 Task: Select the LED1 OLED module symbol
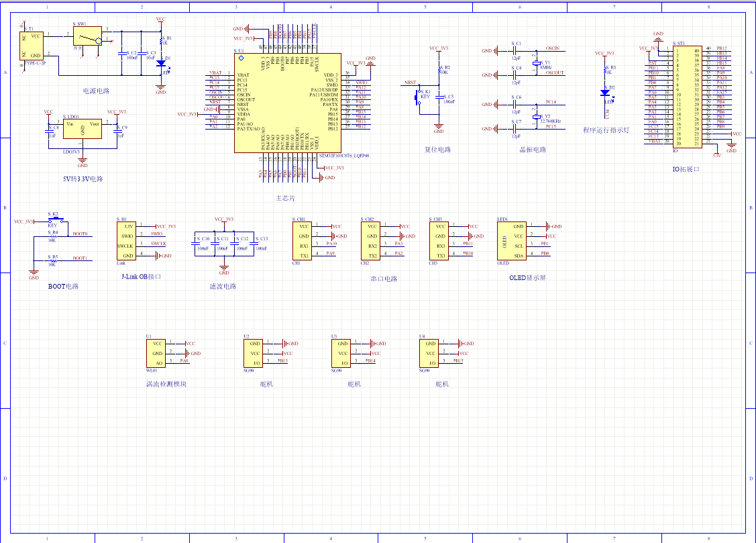[x=512, y=241]
